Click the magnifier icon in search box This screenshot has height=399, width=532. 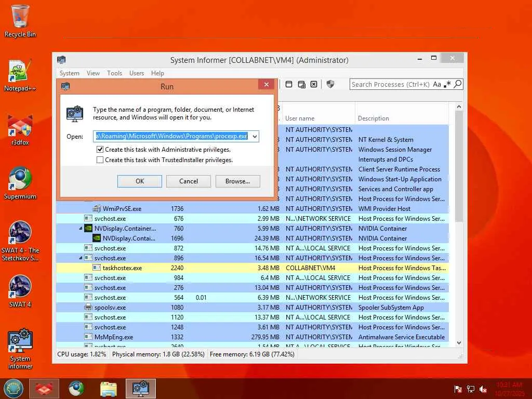(x=458, y=84)
